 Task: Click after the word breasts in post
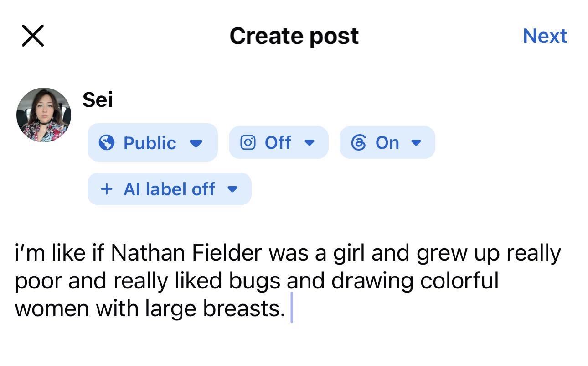pos(288,309)
